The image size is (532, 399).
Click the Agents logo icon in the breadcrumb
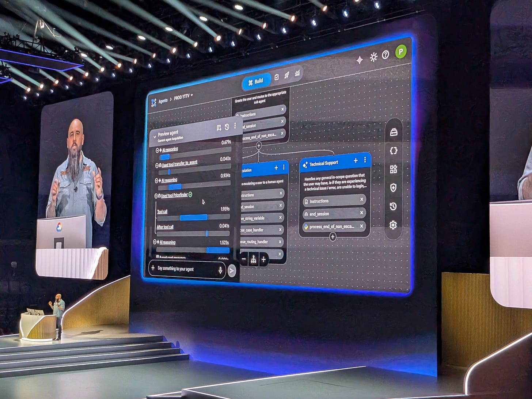tap(154, 103)
